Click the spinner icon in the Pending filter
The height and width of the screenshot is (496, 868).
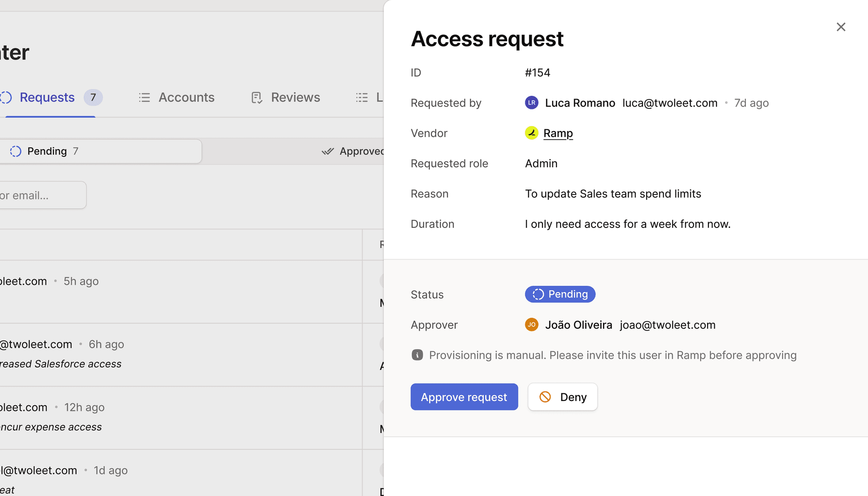[x=15, y=151]
